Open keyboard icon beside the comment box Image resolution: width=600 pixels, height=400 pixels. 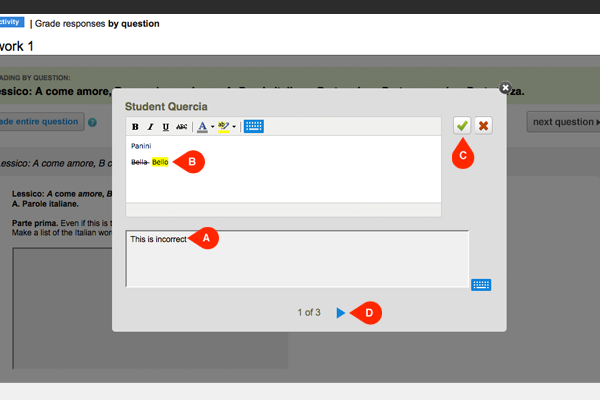pyautogui.click(x=481, y=284)
